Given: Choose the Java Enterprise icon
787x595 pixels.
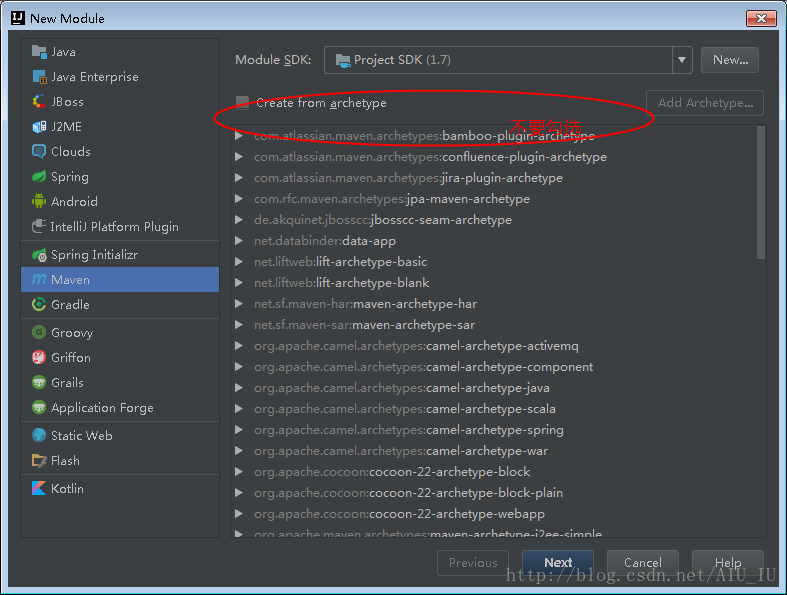Looking at the screenshot, I should 39,77.
